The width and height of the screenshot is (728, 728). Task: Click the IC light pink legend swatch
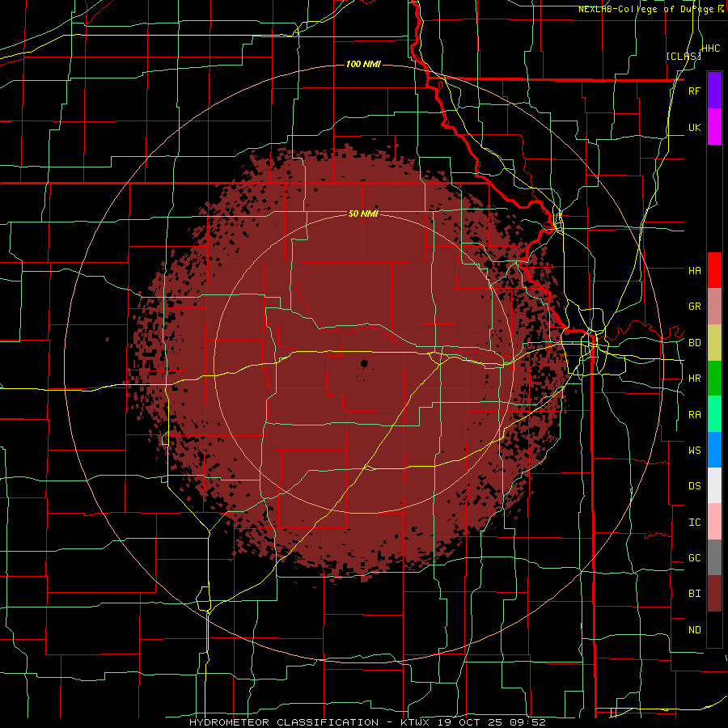714,522
